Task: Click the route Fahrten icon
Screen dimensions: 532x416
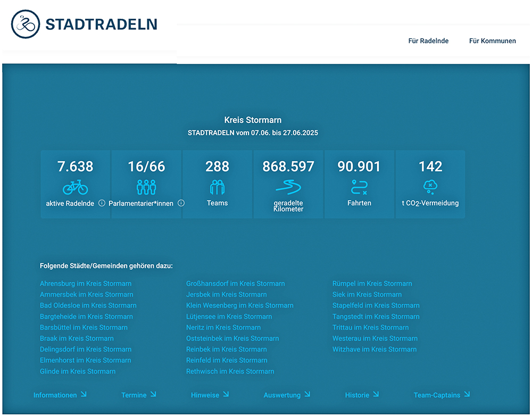Action: point(359,187)
